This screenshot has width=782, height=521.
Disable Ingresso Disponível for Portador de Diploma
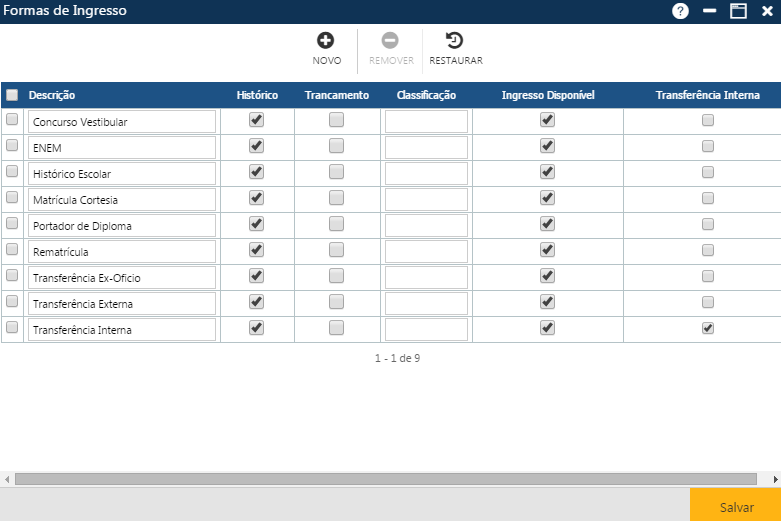(547, 224)
